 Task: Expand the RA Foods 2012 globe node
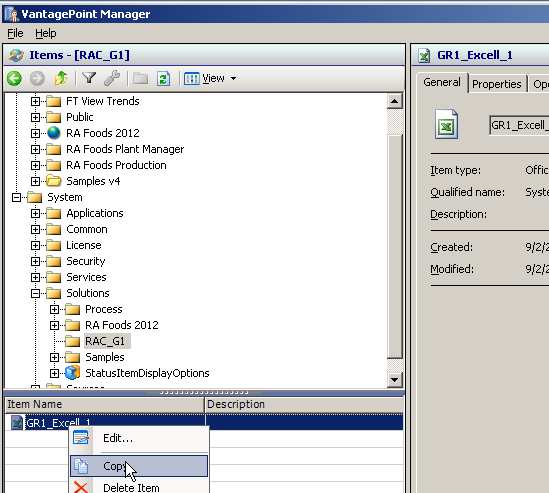(35, 133)
